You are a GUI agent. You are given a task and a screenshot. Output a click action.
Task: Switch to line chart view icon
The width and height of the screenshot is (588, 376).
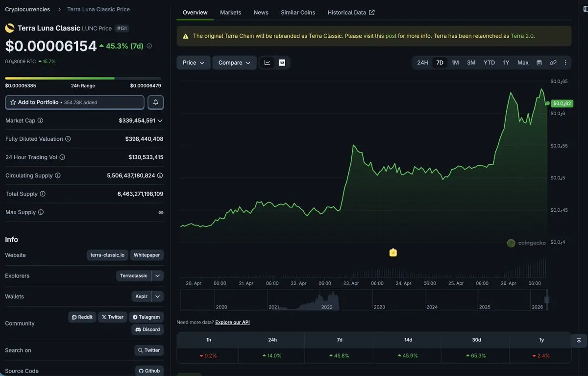pos(267,63)
